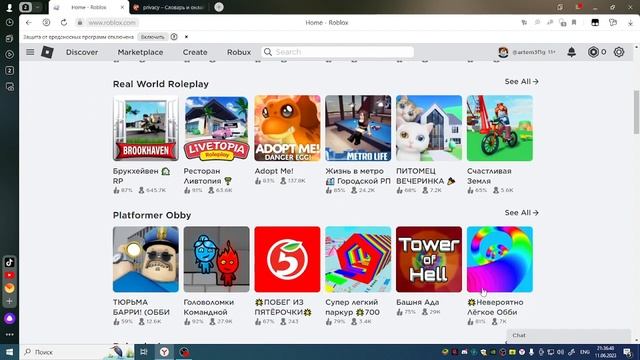
Task: Open the ПОБЕГ ИЗ ПЯТЁРОЧКИ thumbnail
Action: [287, 260]
